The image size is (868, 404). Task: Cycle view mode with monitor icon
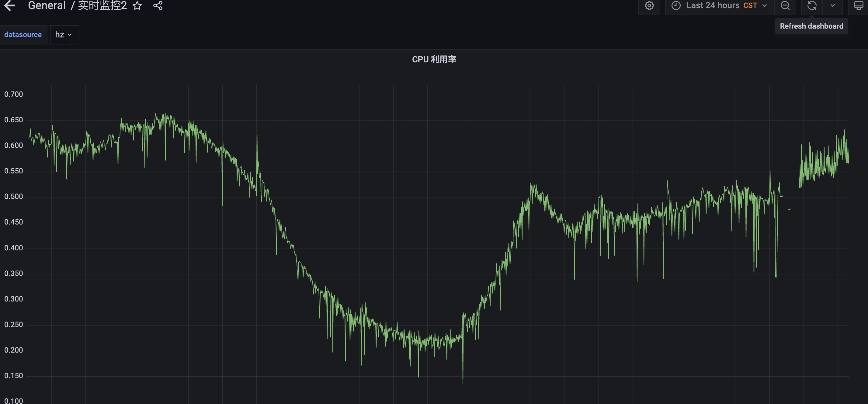pyautogui.click(x=859, y=5)
